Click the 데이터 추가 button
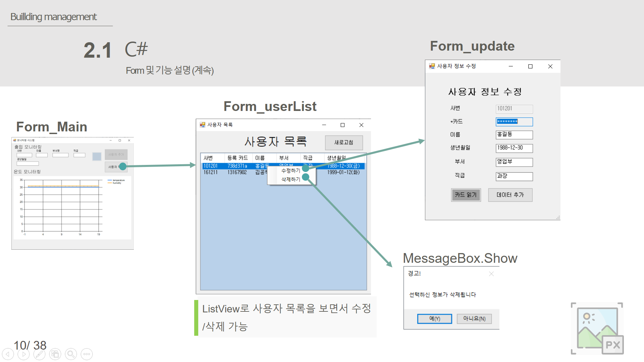The width and height of the screenshot is (644, 362). pyautogui.click(x=510, y=195)
